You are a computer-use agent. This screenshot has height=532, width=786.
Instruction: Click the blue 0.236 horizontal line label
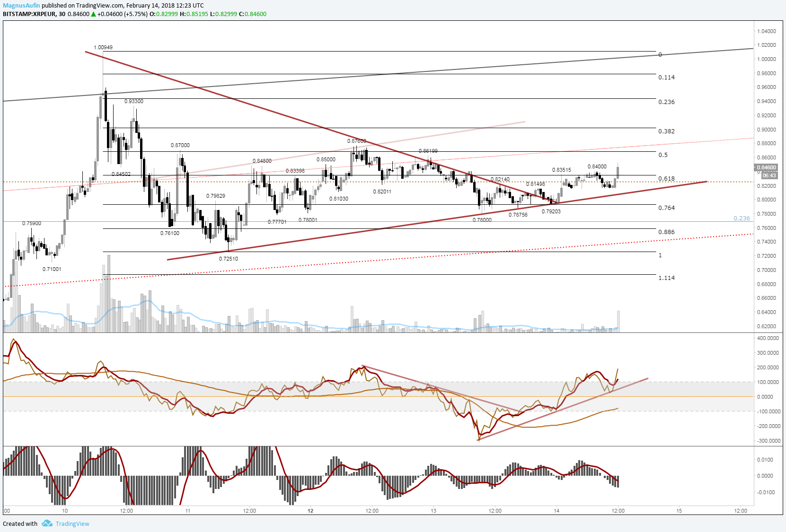coord(742,218)
